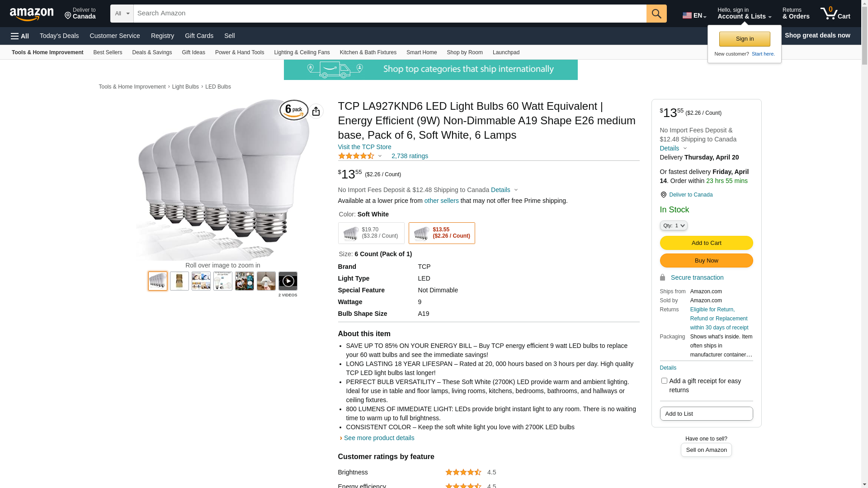Open Today's Deals menu item
Screen dimensions: 868x488
click(59, 36)
